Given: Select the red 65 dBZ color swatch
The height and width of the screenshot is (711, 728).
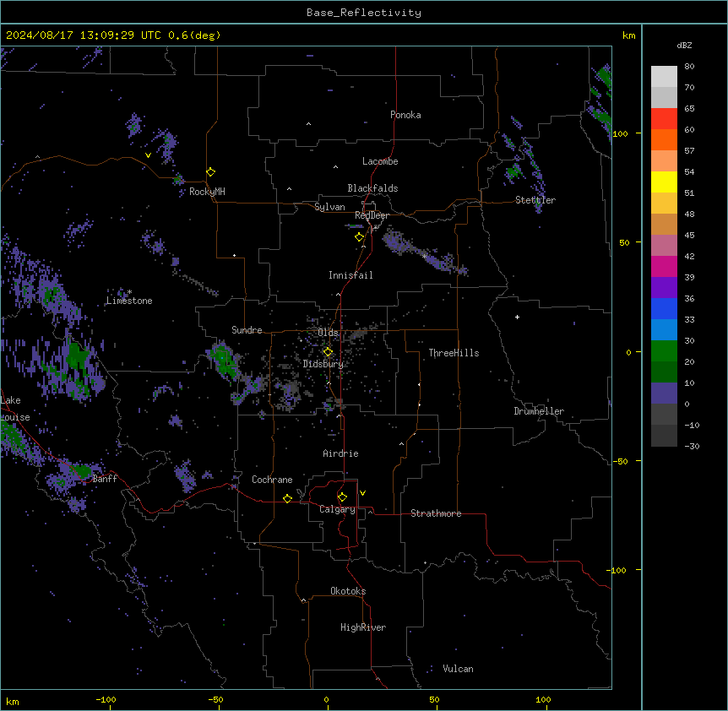Looking at the screenshot, I should pos(664,118).
